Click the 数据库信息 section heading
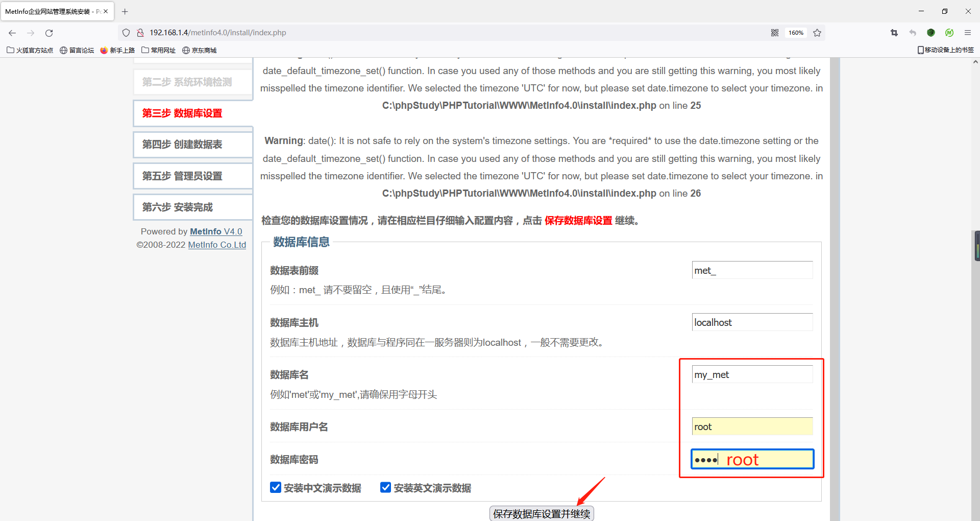980x521 pixels. [301, 242]
